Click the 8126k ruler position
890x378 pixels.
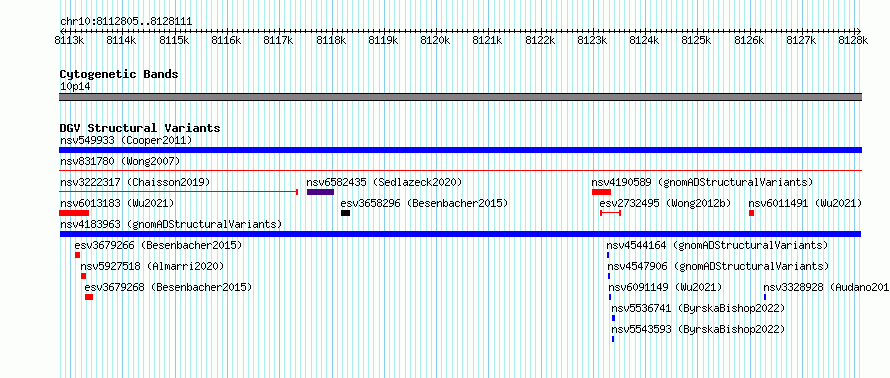click(749, 40)
